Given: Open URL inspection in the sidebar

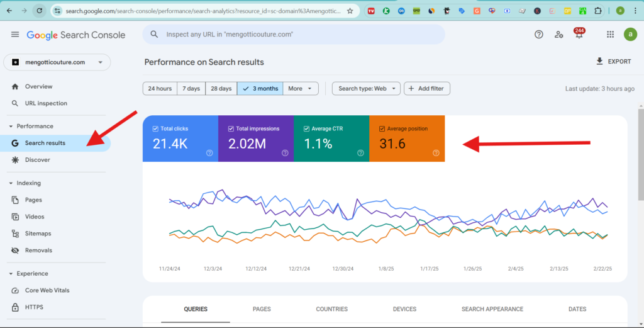Looking at the screenshot, I should click(x=55, y=103).
